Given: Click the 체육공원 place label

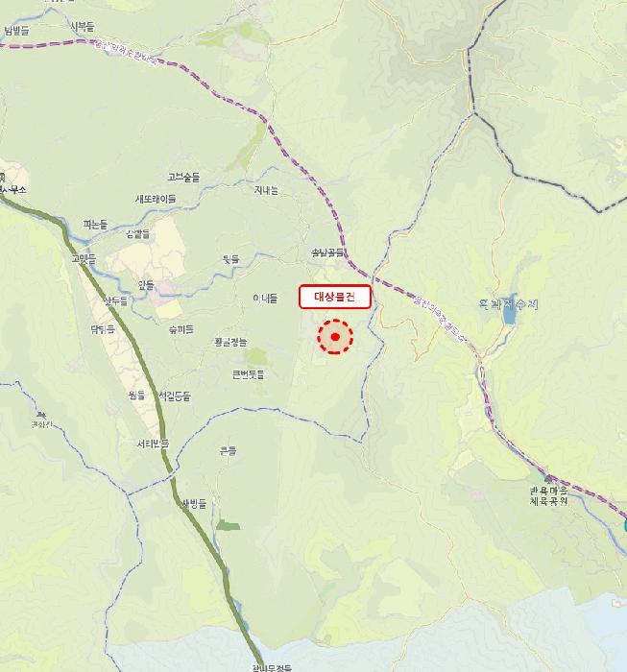Looking at the screenshot, I should pyautogui.click(x=549, y=500).
